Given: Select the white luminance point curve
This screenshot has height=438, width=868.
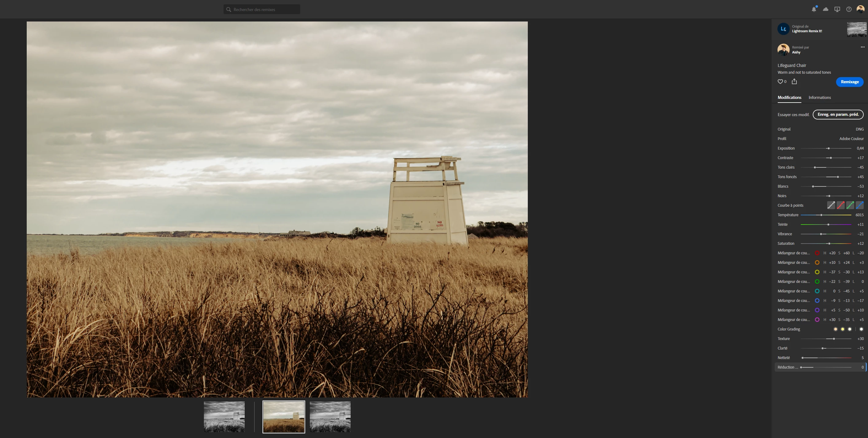Looking at the screenshot, I should click(831, 205).
